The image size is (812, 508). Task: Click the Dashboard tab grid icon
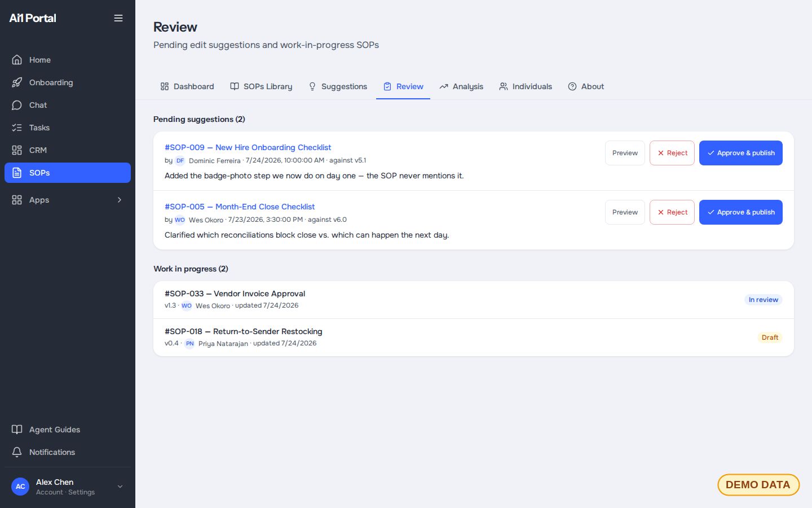coord(165,86)
